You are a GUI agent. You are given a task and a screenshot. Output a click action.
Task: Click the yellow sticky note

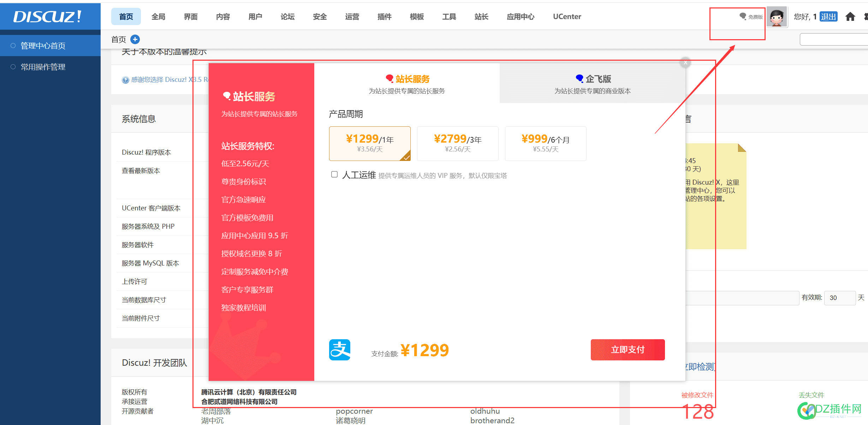716,196
